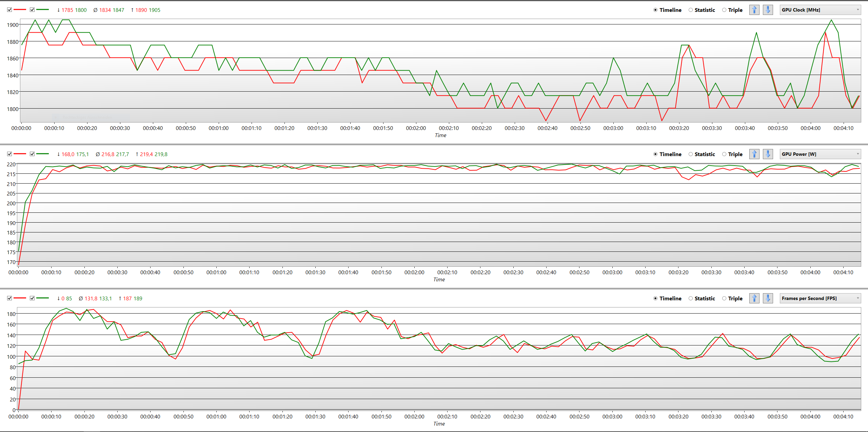The width and height of the screenshot is (868, 432).
Task: Click the down arrow in GPU Clock panel
Action: [x=768, y=10]
